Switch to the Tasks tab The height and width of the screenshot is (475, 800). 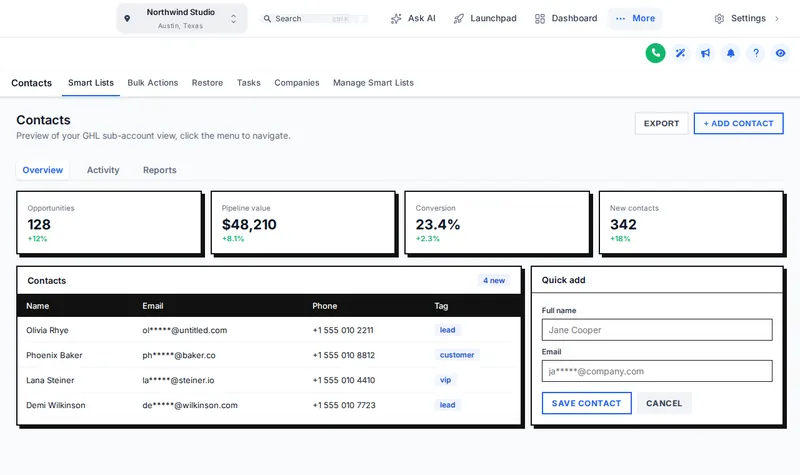[x=248, y=83]
